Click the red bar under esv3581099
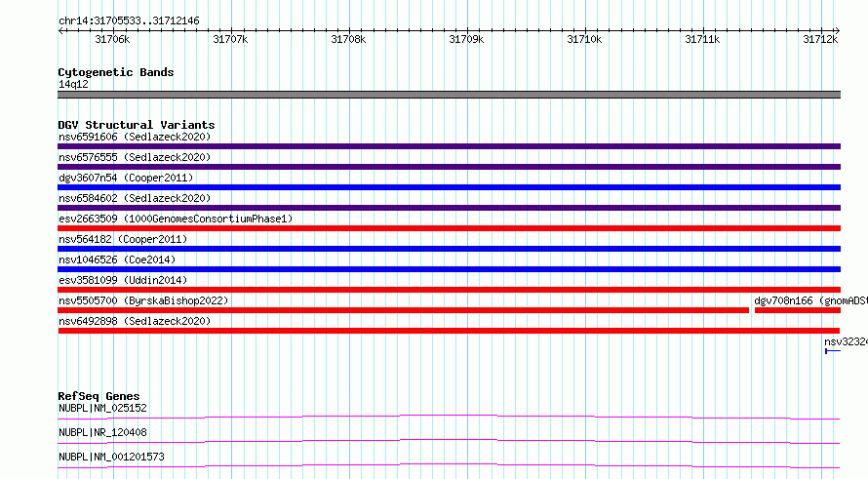The image size is (868, 479). [449, 290]
